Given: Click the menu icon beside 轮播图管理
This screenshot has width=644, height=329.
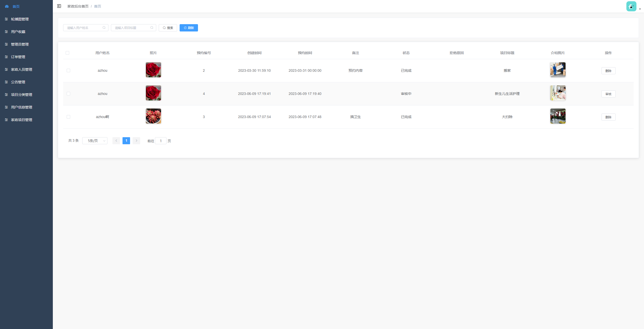Looking at the screenshot, I should pos(6,19).
